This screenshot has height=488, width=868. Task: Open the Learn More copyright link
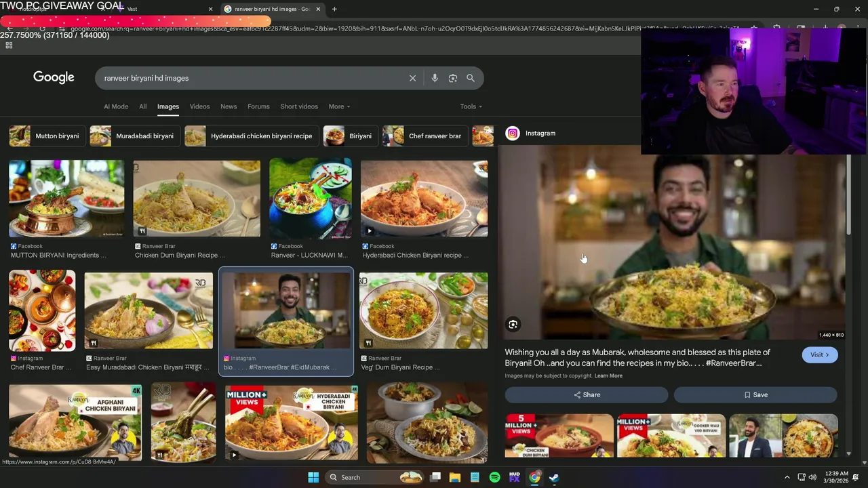coord(608,376)
